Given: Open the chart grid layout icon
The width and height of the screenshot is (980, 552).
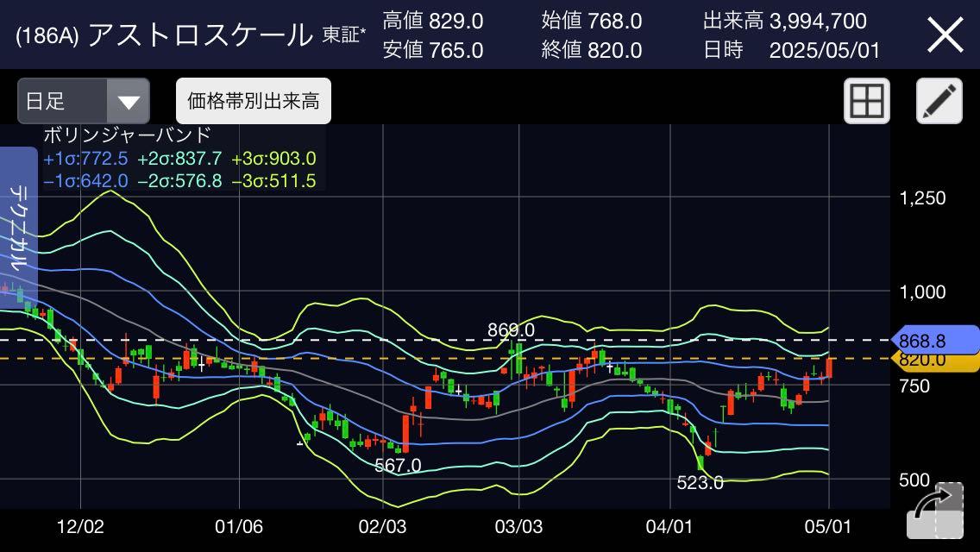Looking at the screenshot, I should coord(866,102).
